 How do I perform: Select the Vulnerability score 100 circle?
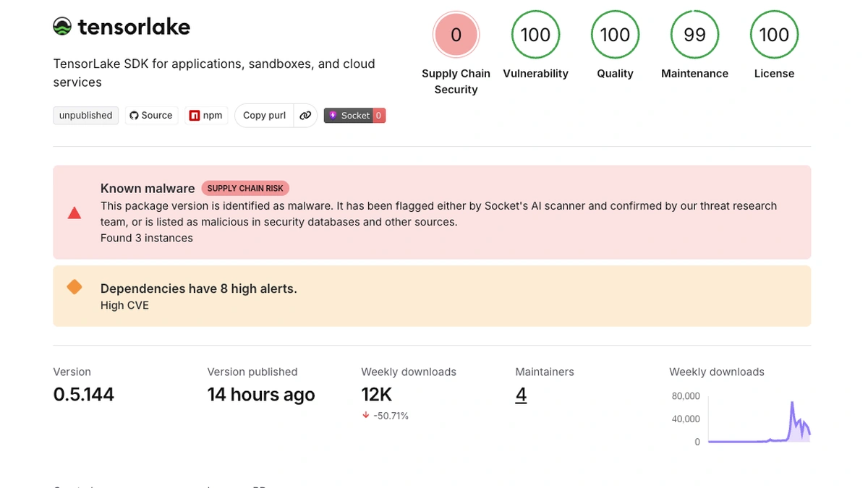(535, 35)
